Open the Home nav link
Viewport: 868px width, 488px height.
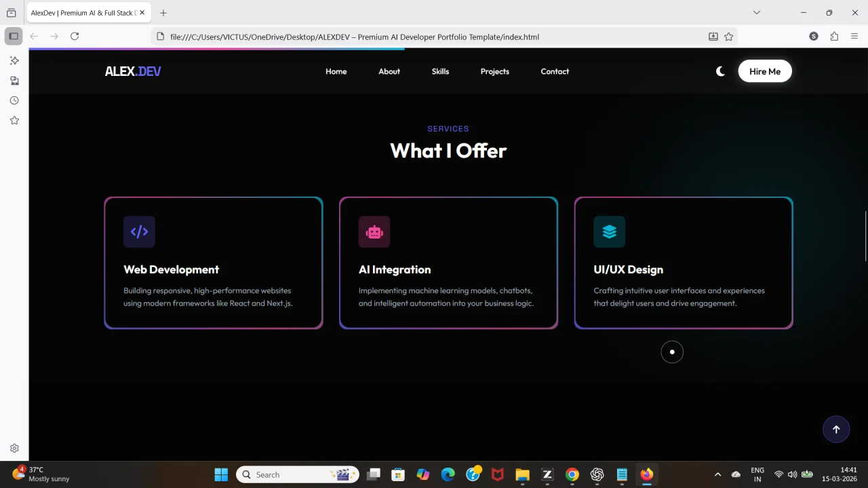336,71
